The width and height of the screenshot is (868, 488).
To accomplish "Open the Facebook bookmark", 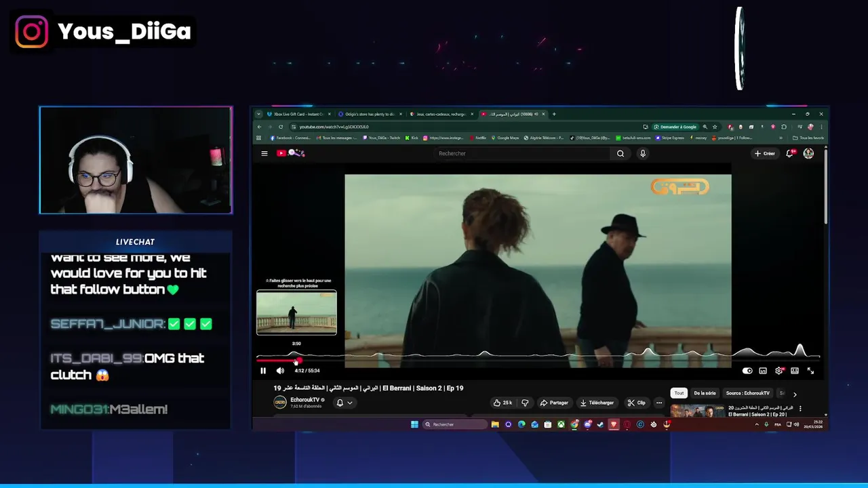I will (290, 138).
